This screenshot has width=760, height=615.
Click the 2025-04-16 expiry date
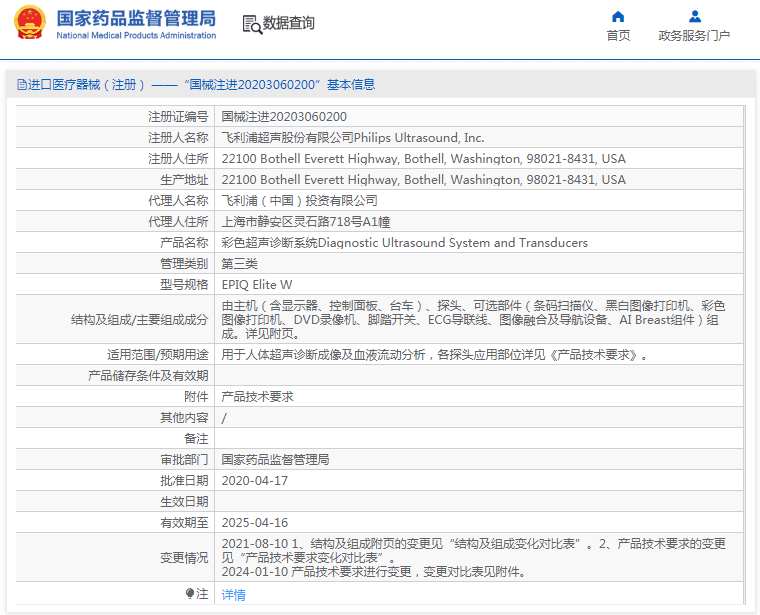(254, 523)
